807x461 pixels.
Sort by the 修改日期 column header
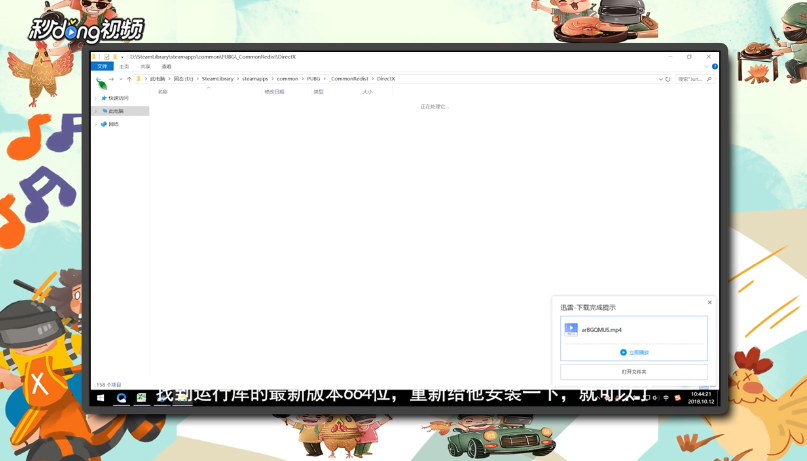point(274,92)
